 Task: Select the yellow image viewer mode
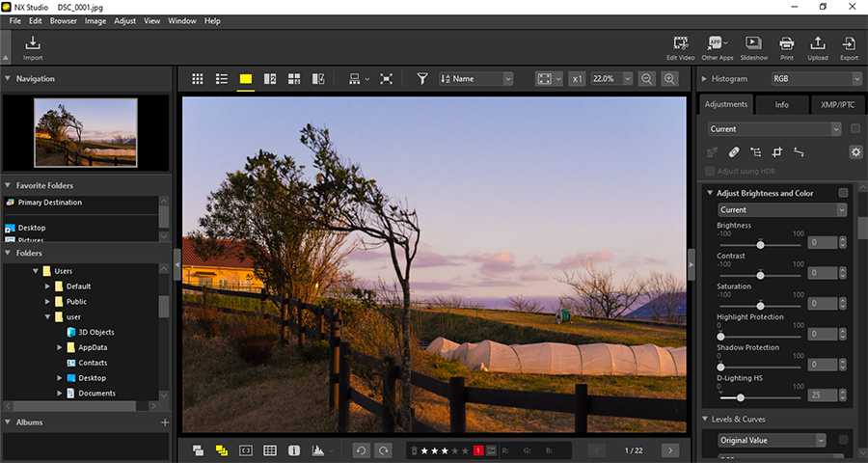click(x=246, y=79)
